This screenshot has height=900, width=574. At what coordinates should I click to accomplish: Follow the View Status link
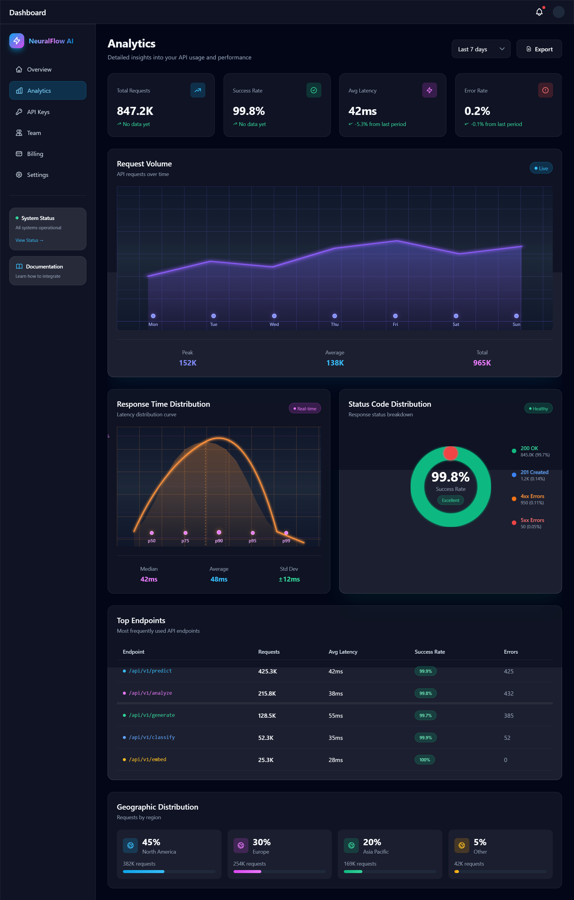(x=29, y=240)
